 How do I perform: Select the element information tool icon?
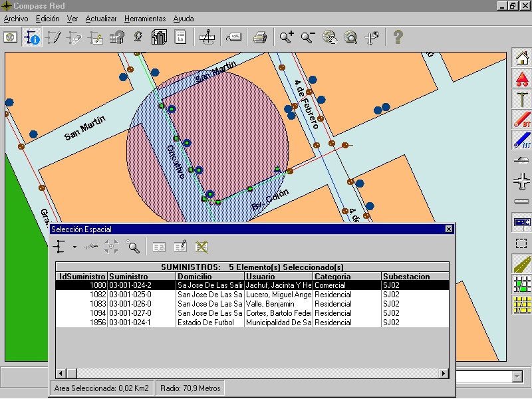32,37
